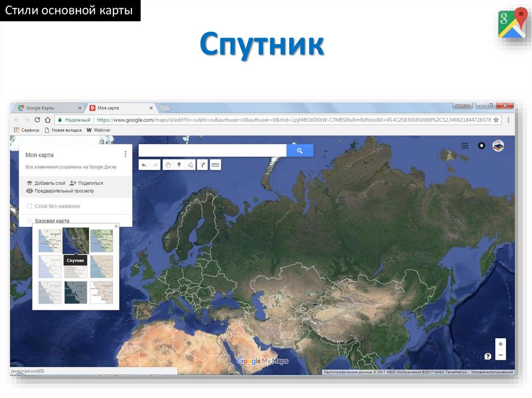Open the Webinar bookmark
532x398 pixels.
pos(99,130)
